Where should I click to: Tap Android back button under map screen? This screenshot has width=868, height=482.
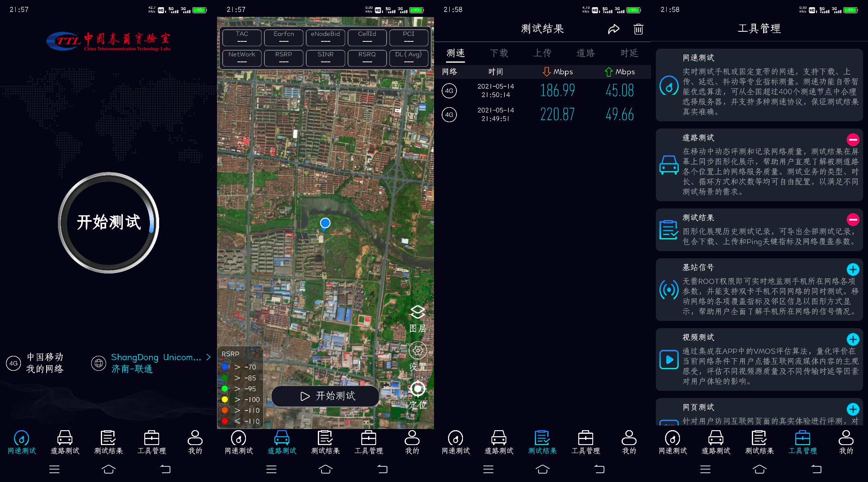tap(383, 469)
